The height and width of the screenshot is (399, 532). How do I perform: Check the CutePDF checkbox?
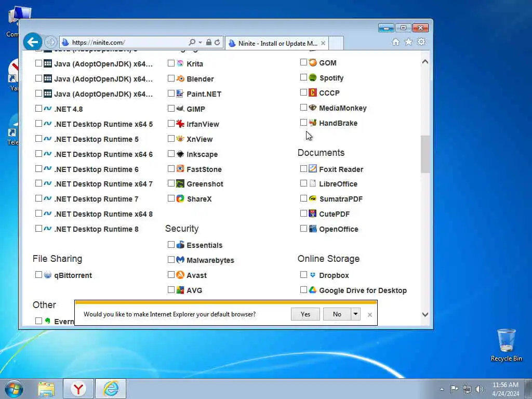point(303,214)
